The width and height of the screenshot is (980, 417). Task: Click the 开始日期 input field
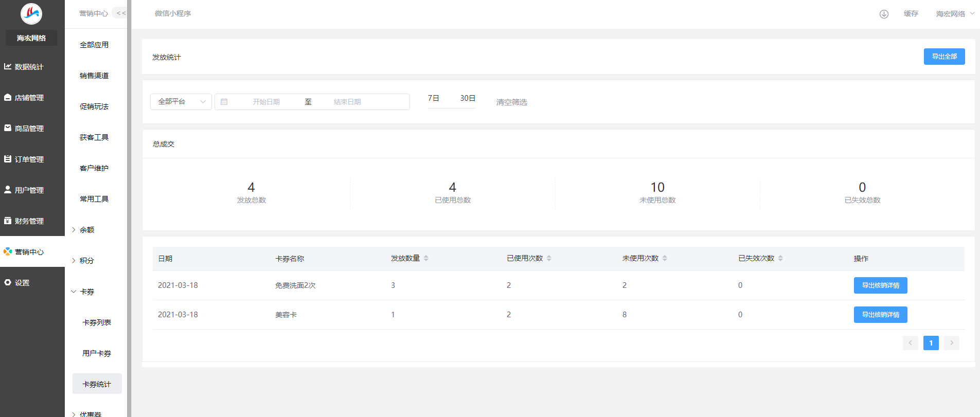(266, 102)
